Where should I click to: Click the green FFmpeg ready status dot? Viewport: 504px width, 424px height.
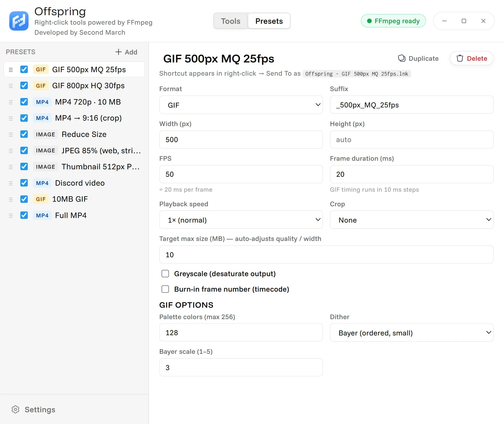point(369,21)
